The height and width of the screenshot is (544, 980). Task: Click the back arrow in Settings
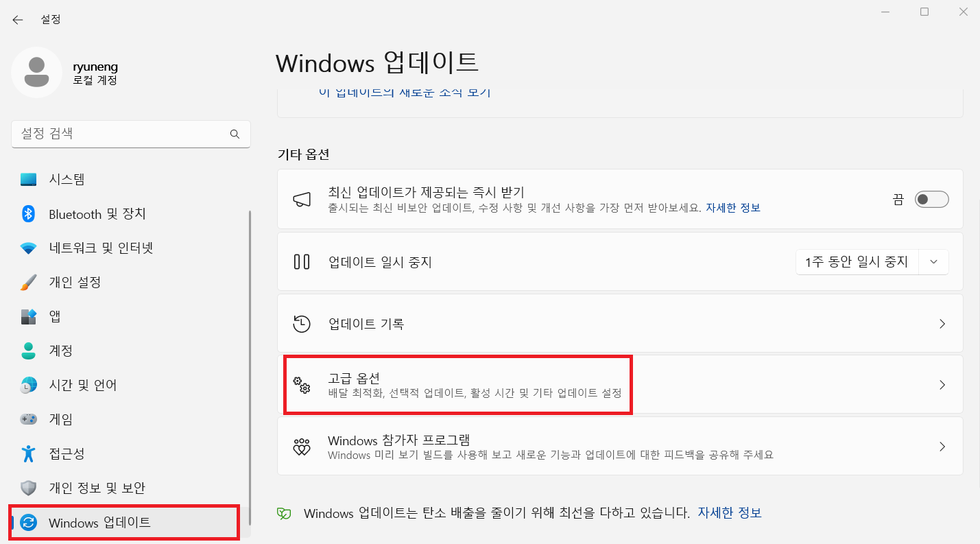[x=18, y=20]
